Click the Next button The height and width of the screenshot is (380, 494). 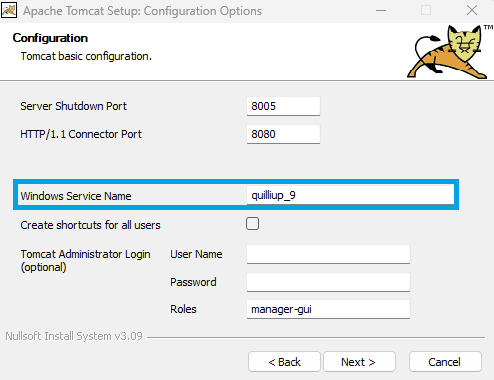tap(359, 362)
